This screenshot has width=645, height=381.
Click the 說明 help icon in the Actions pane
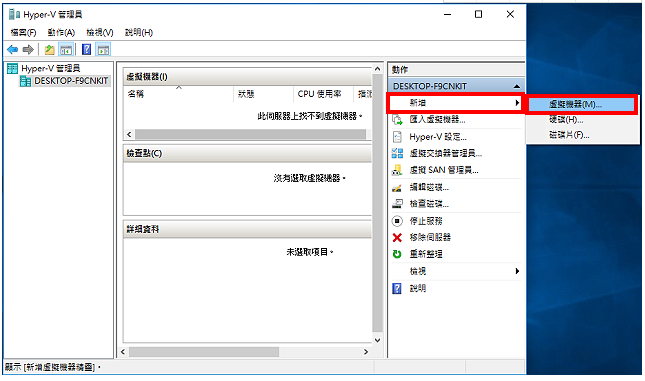tap(397, 288)
